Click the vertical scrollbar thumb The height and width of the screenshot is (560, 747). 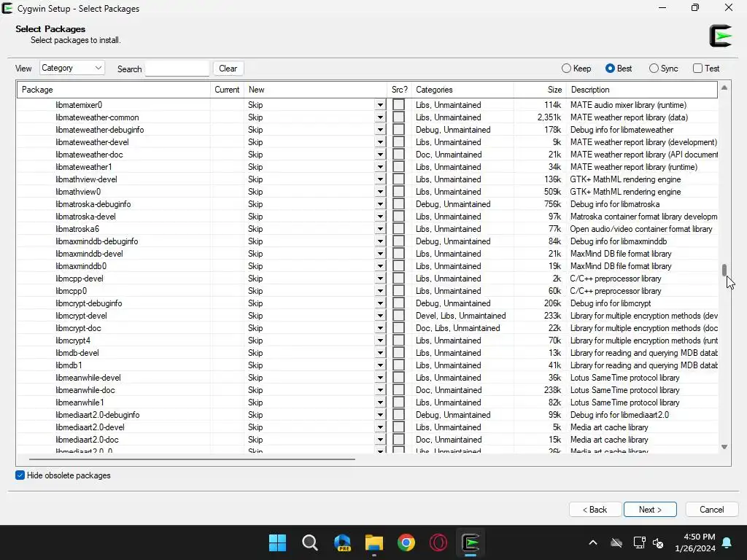[724, 270]
